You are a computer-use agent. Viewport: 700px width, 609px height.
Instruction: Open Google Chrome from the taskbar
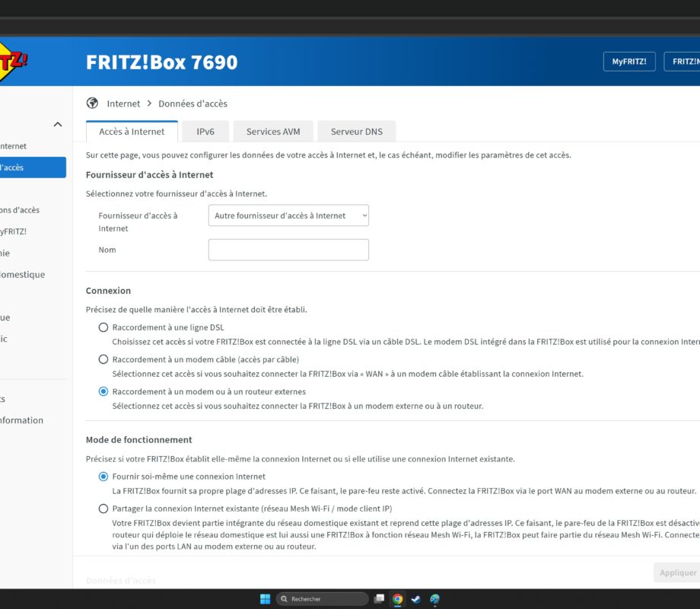pyautogui.click(x=397, y=599)
